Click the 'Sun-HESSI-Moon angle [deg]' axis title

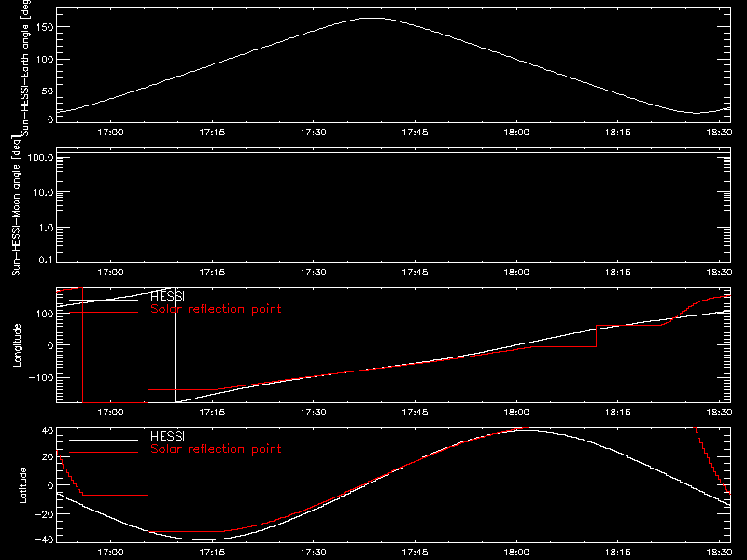16,205
